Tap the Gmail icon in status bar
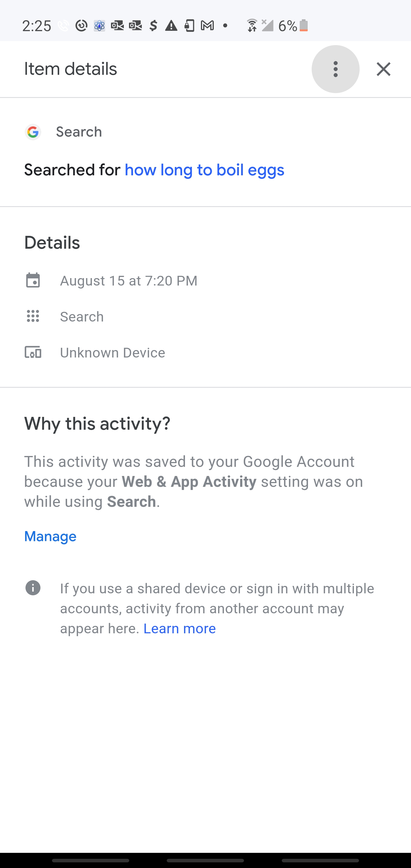The width and height of the screenshot is (411, 868). coord(207,26)
